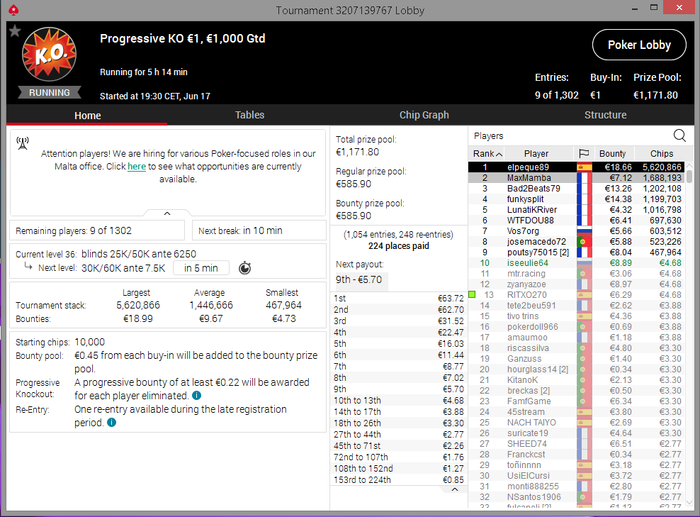Click Spain flag for elpeque89
The height and width of the screenshot is (517, 700).
584,167
